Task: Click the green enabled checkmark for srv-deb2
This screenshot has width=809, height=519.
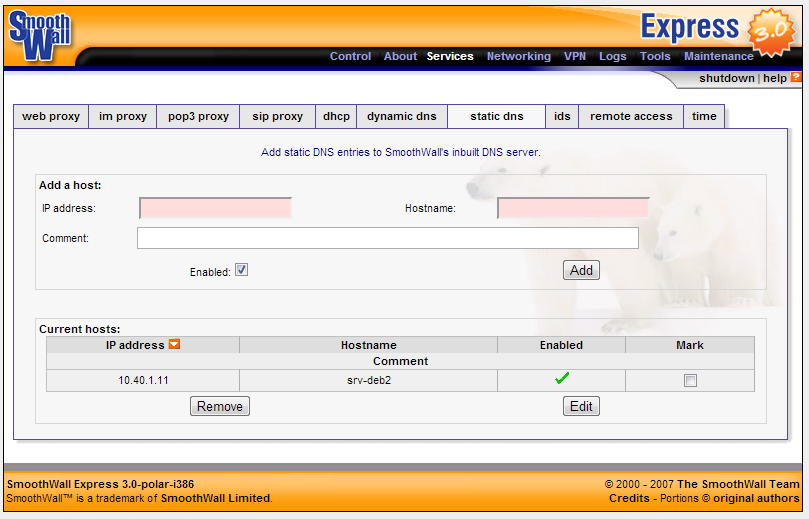Action: click(562, 378)
